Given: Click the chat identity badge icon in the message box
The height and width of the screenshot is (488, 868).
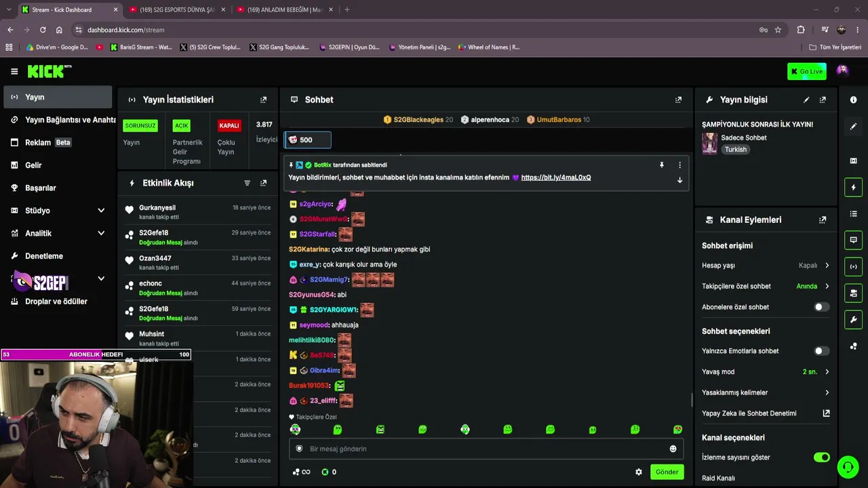Looking at the screenshot, I should [x=299, y=449].
